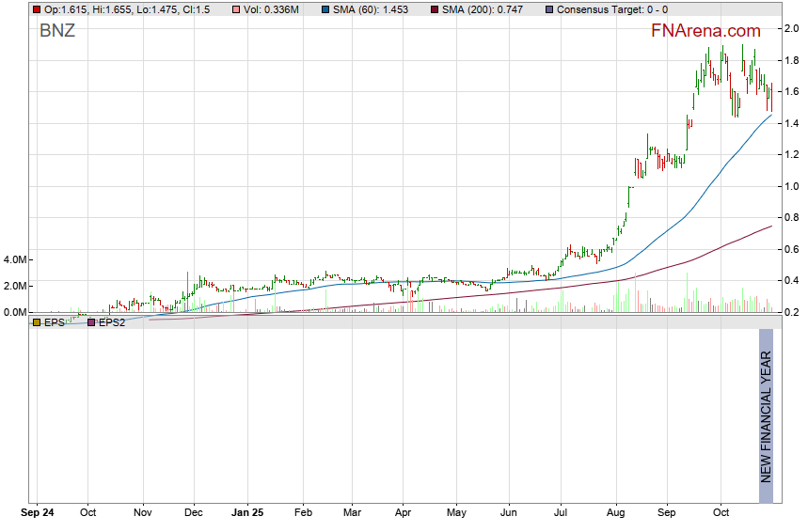Click the Consensus Target legend swatch

click(x=549, y=9)
